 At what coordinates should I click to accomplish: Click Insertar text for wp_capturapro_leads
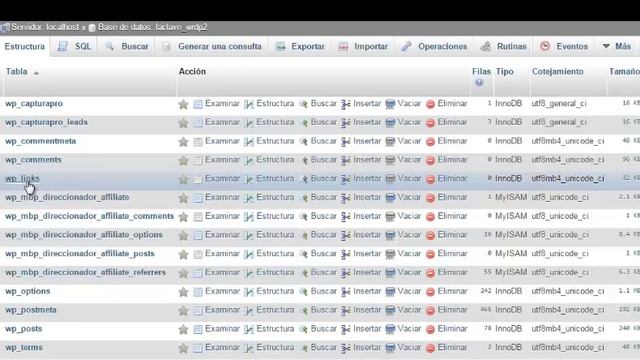(x=367, y=122)
